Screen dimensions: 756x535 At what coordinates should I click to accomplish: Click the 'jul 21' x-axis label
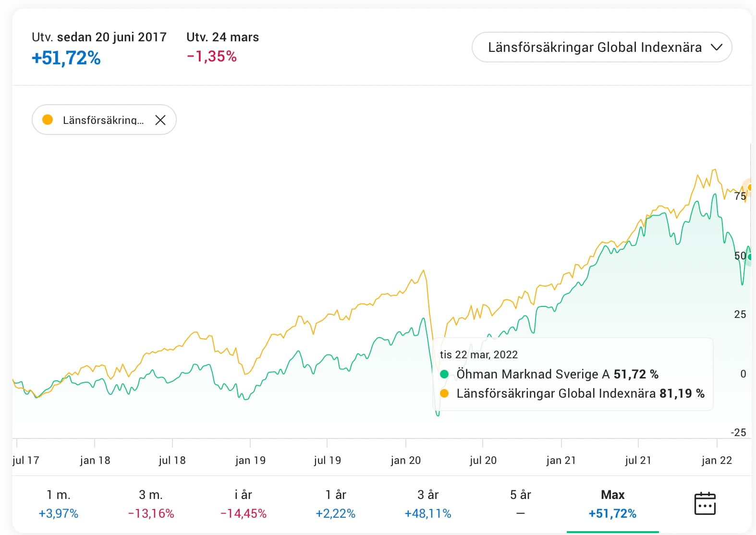[x=638, y=460]
